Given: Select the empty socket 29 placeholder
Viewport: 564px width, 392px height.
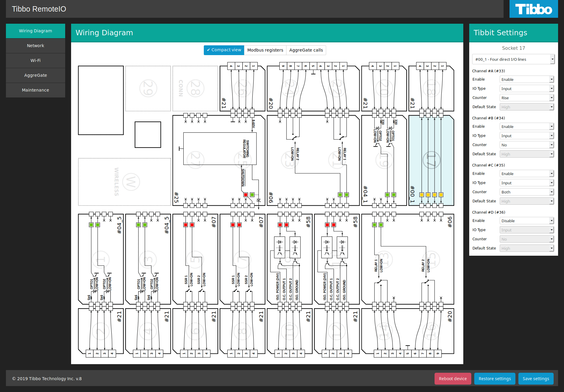Looking at the screenshot, I should [148, 88].
